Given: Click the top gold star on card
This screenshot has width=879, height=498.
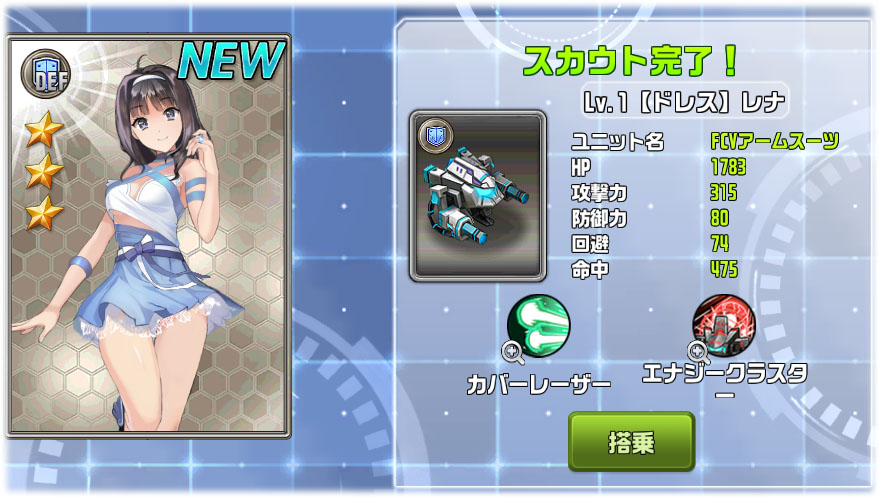Looking at the screenshot, I should tap(44, 130).
